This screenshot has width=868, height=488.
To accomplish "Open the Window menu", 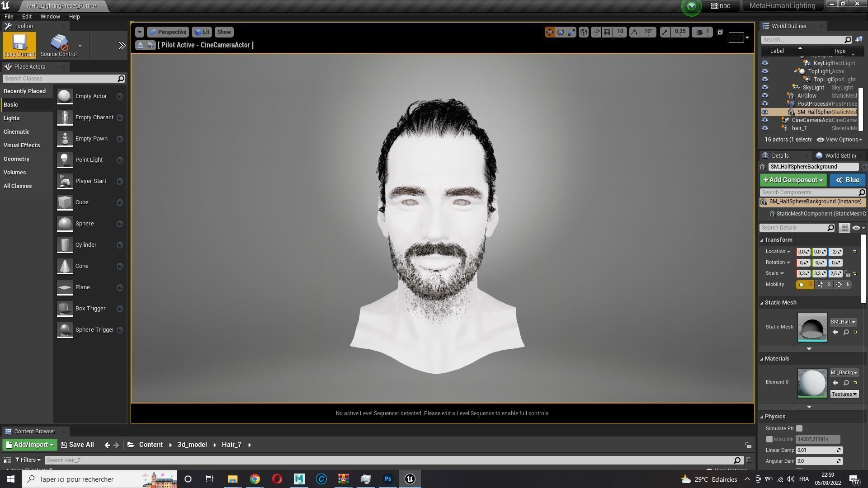I will pos(50,17).
